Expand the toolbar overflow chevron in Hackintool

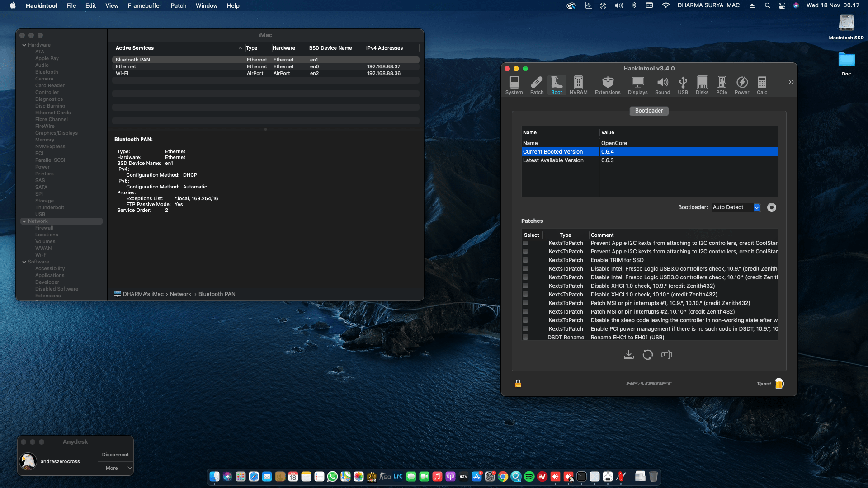[791, 82]
